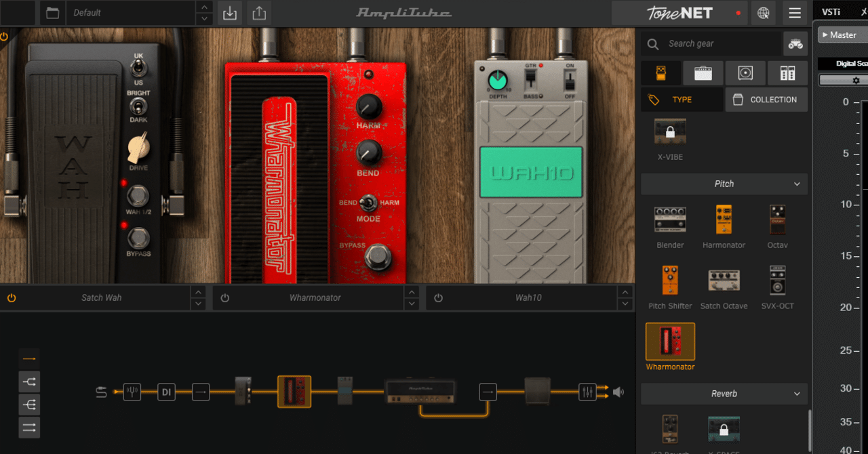Switch to the COLLECTION tab

tap(766, 99)
